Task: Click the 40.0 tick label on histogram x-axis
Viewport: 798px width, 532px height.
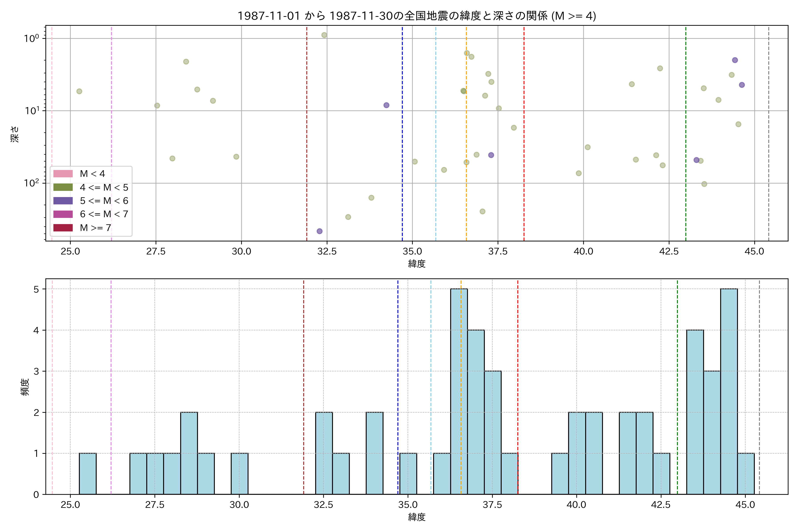Action: pos(576,505)
